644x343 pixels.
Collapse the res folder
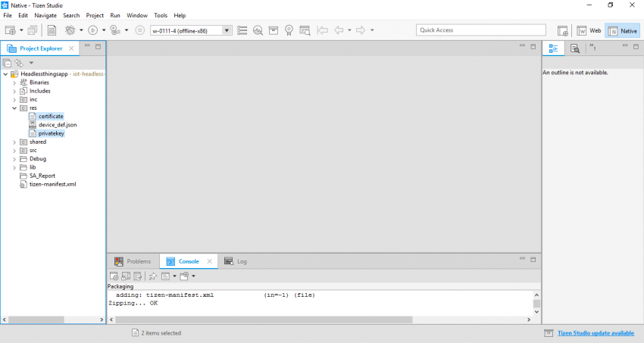(14, 108)
